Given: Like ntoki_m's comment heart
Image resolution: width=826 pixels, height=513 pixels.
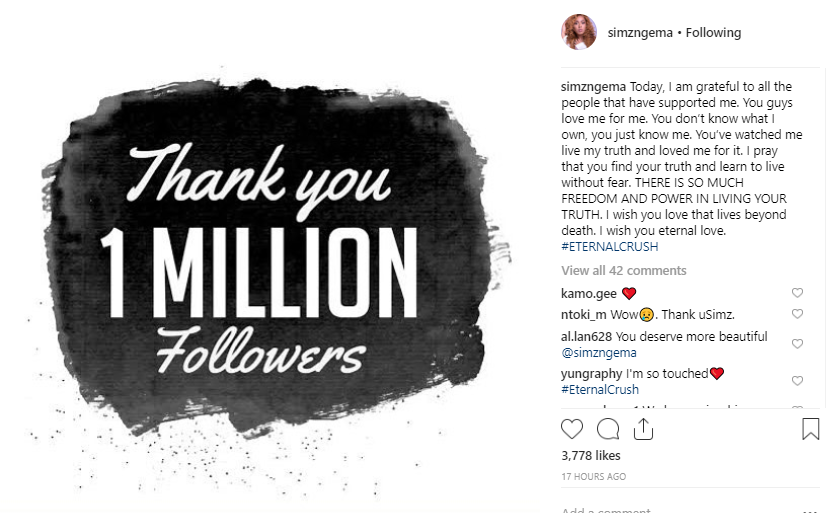Looking at the screenshot, I should [x=797, y=314].
